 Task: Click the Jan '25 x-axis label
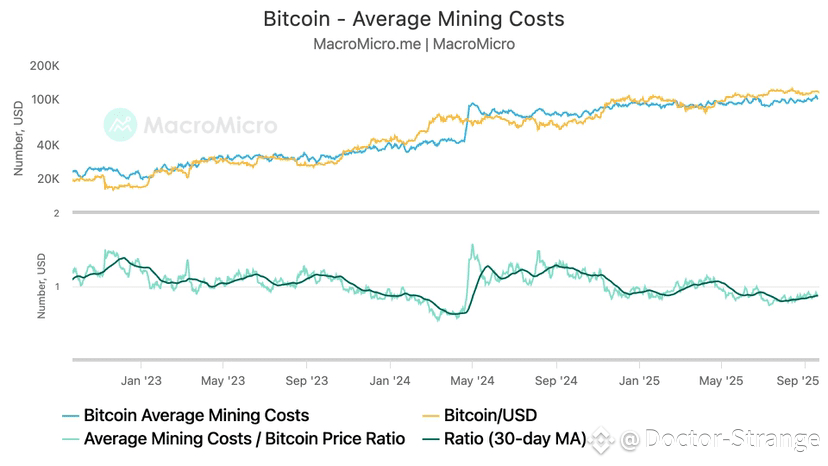click(639, 380)
